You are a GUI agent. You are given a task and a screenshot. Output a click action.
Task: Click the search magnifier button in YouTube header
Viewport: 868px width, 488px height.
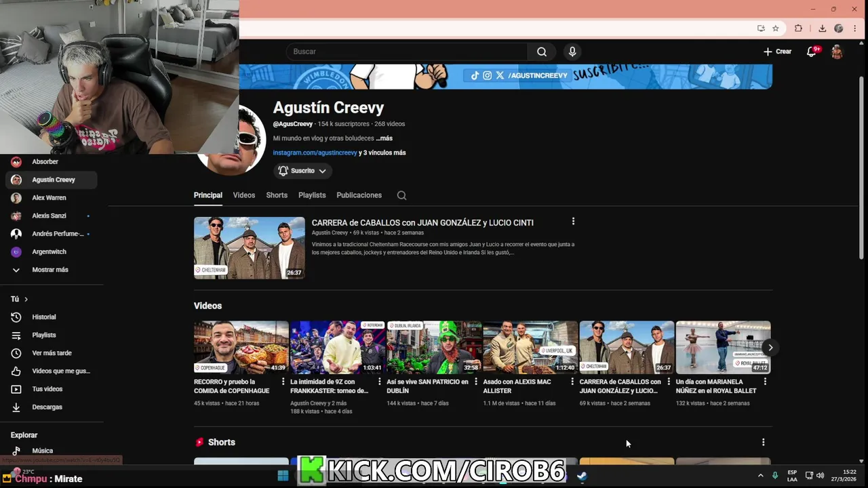(542, 52)
